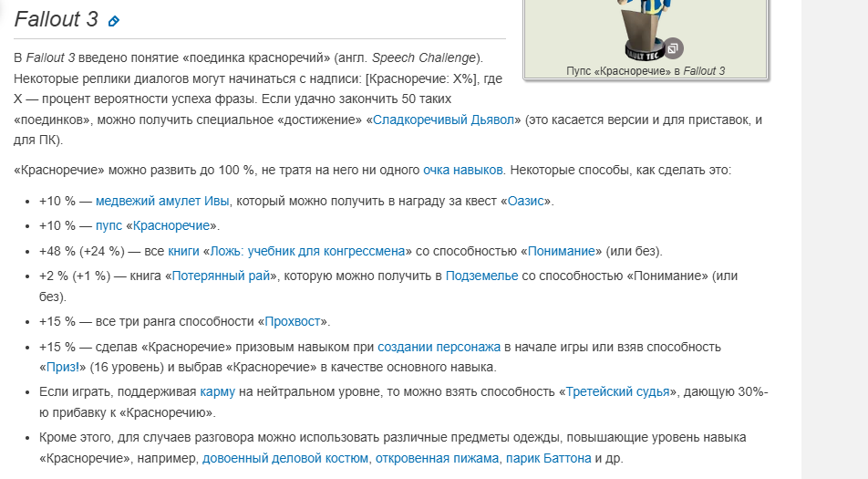
Task: Open «Ложь: учебник для конгрессмена» link
Action: pyautogui.click(x=307, y=252)
